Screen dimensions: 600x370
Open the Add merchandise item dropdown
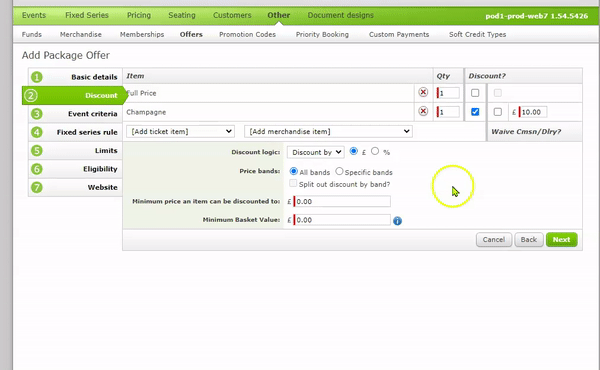coord(328,131)
